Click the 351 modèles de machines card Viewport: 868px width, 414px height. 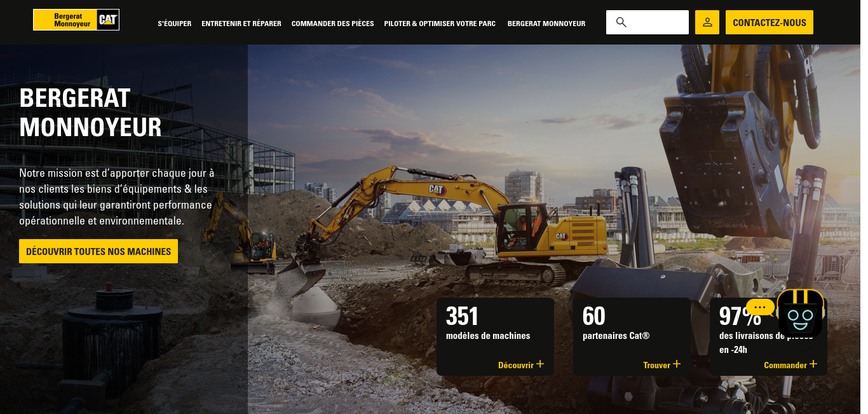tap(495, 336)
